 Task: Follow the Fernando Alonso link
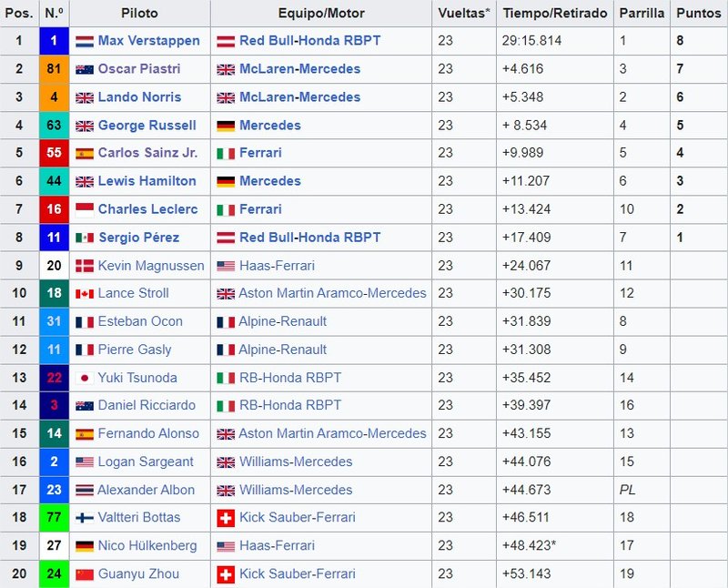click(x=148, y=433)
